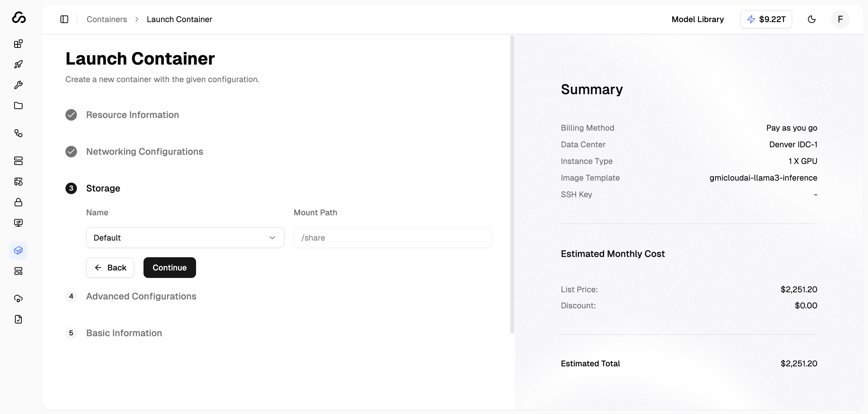Click the rocket icon in sidebar
The width and height of the screenshot is (868, 414).
click(18, 64)
